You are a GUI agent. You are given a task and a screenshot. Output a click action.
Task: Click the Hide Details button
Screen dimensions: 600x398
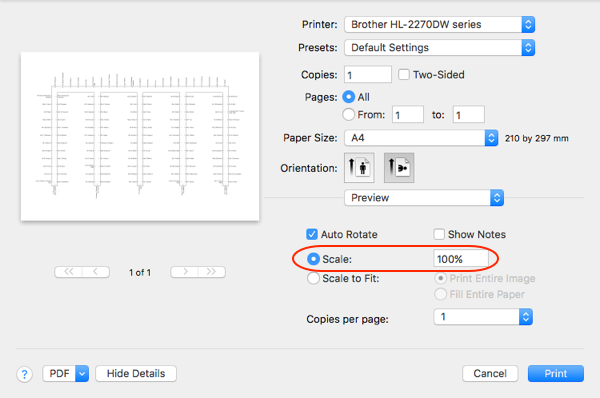(x=136, y=374)
